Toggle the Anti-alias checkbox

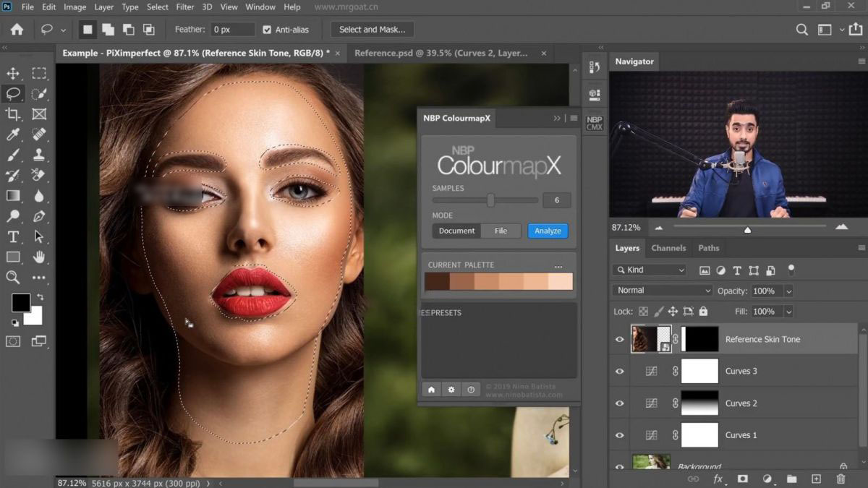[267, 30]
